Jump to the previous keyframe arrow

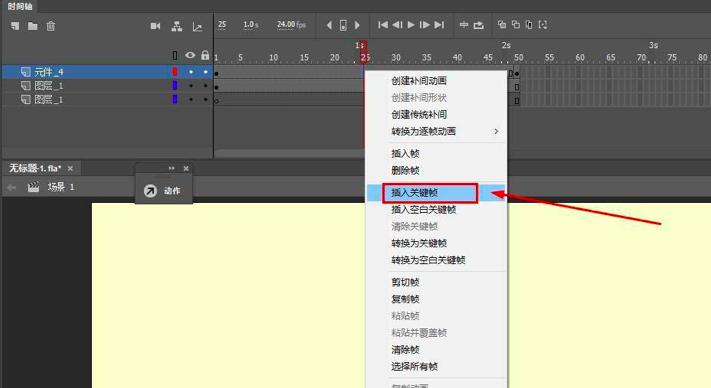[329, 25]
